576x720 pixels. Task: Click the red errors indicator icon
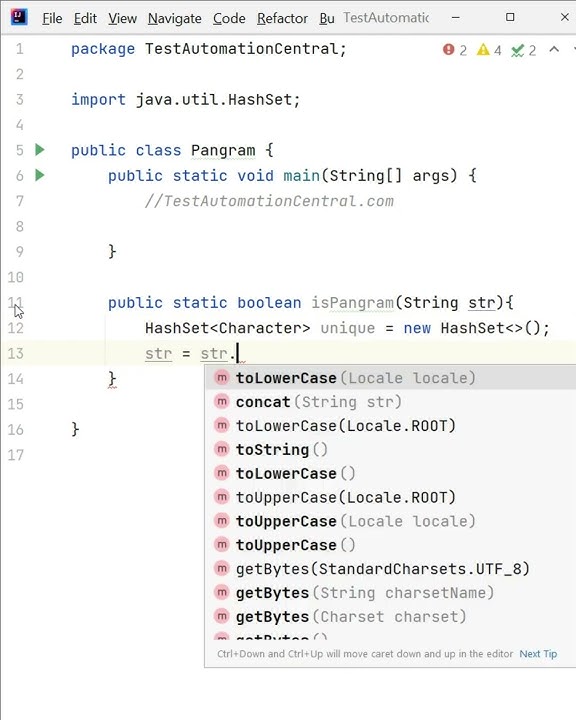tap(448, 50)
